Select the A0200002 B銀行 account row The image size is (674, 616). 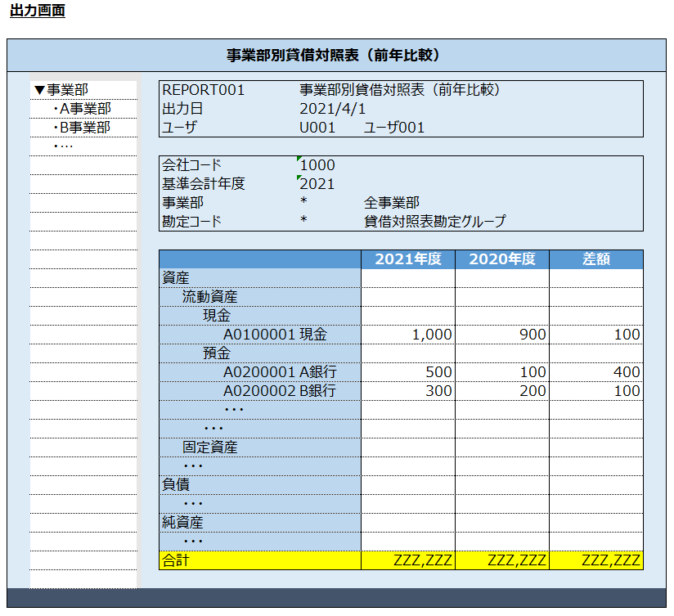(279, 391)
